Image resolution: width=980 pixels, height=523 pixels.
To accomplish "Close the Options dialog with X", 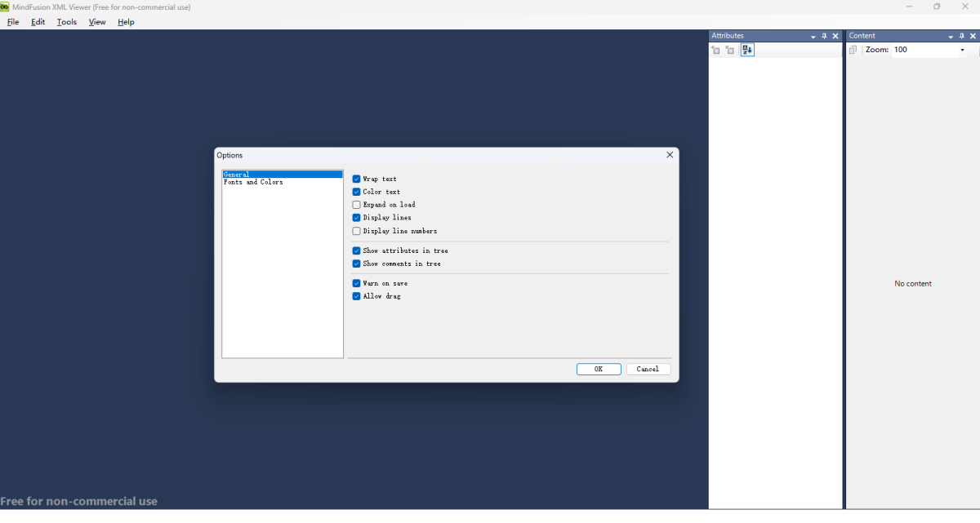I will point(670,155).
